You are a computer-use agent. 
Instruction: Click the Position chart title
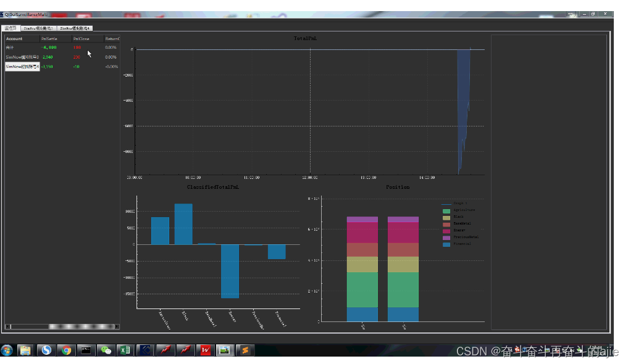pyautogui.click(x=398, y=187)
